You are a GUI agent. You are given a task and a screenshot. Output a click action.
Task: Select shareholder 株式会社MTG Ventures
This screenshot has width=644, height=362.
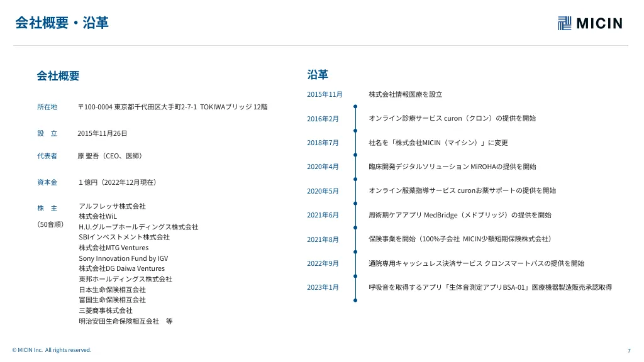[x=114, y=248]
